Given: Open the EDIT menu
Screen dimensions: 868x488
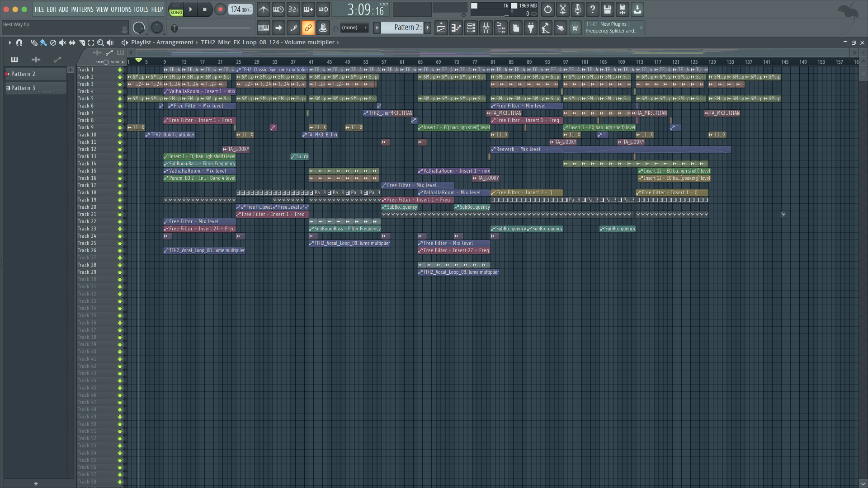Looking at the screenshot, I should point(52,9).
